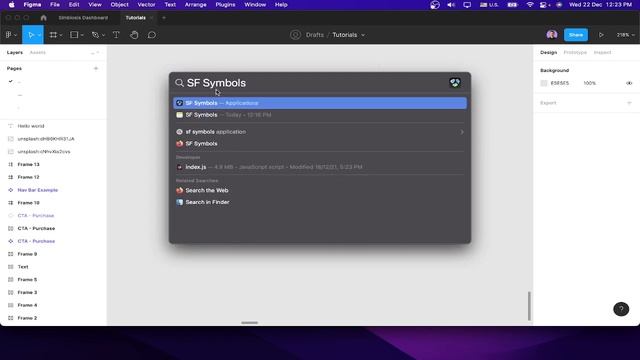The width and height of the screenshot is (640, 360).
Task: Click the blue Share button
Action: 576,35
